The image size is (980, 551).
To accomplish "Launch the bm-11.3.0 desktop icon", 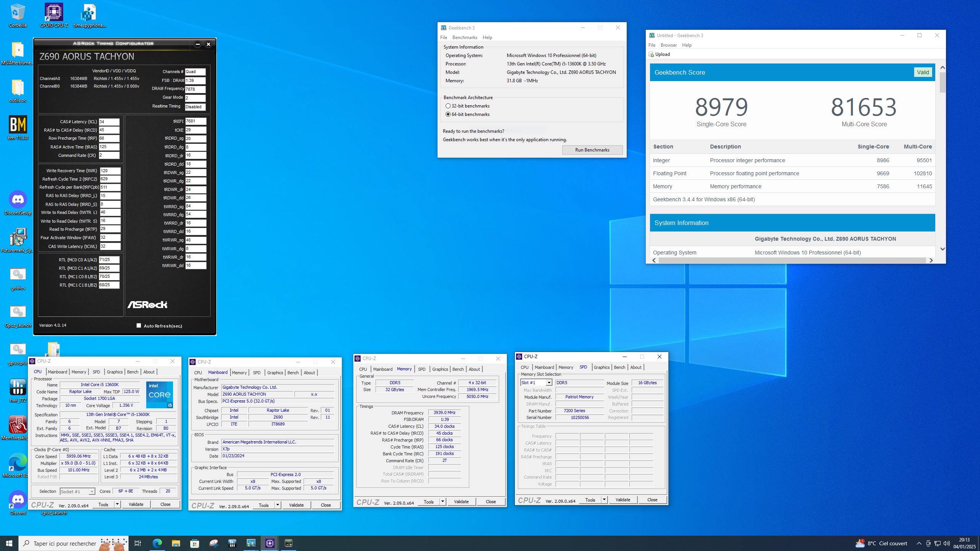I will click(18, 128).
